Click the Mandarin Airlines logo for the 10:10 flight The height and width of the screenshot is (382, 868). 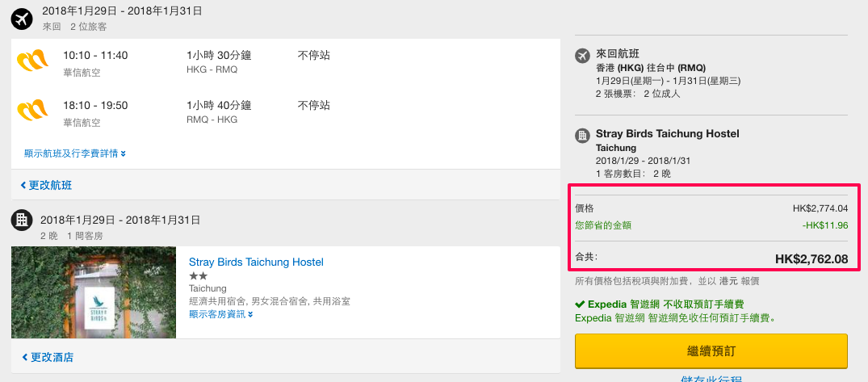click(x=32, y=61)
